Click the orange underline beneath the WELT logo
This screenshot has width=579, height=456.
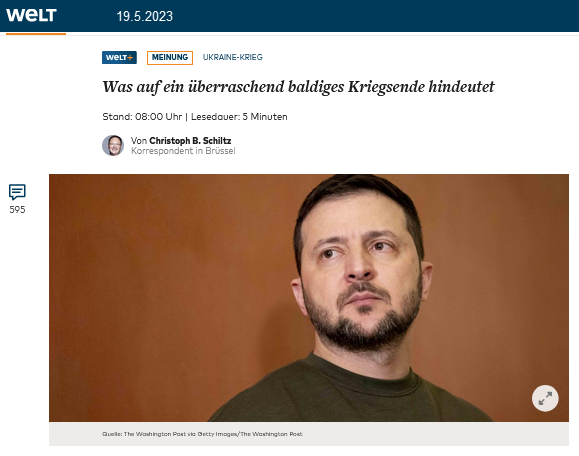coord(36,34)
